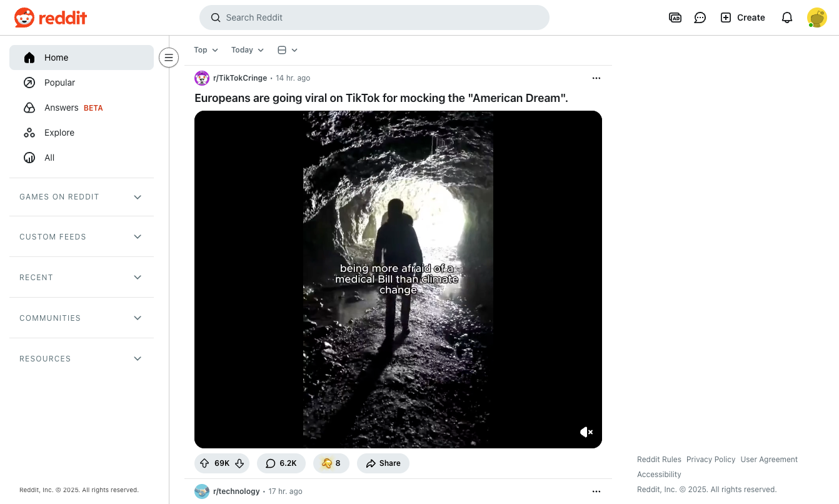Change the feed view layout dropdown
This screenshot has height=504, width=839.
288,50
